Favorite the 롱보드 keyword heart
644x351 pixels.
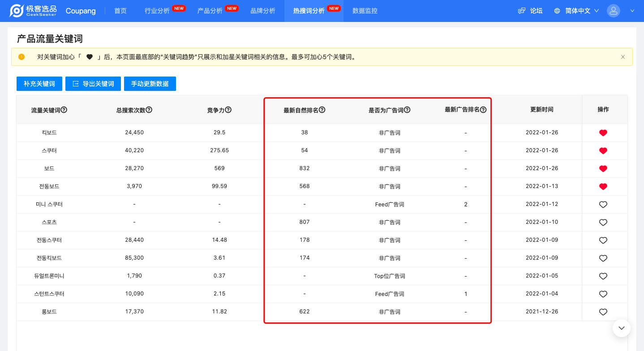coord(603,312)
